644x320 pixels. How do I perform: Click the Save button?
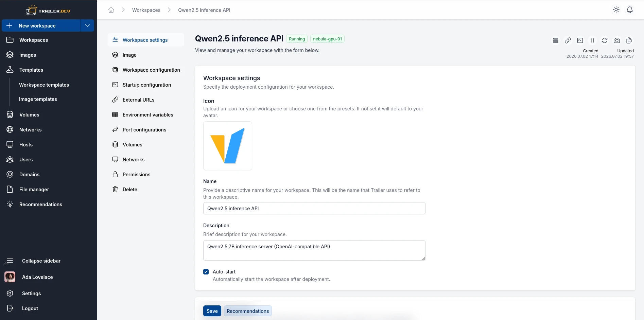[x=212, y=311]
